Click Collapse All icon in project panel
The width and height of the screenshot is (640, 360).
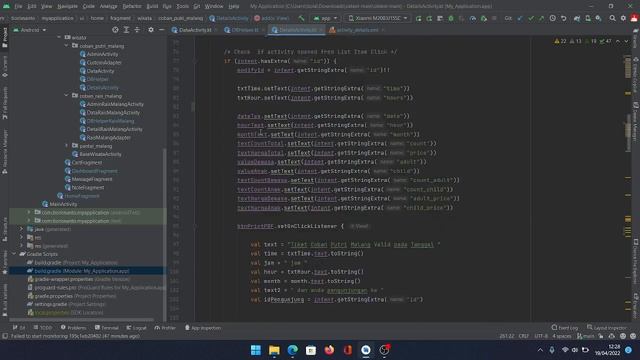click(137, 30)
